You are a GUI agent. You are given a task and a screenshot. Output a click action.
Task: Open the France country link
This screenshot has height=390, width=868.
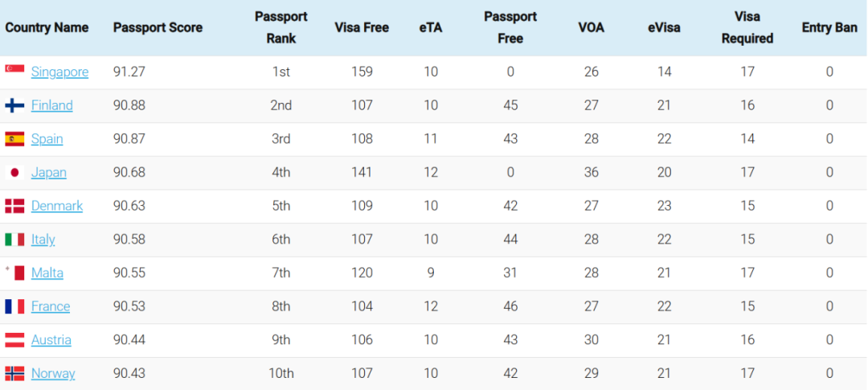[51, 306]
